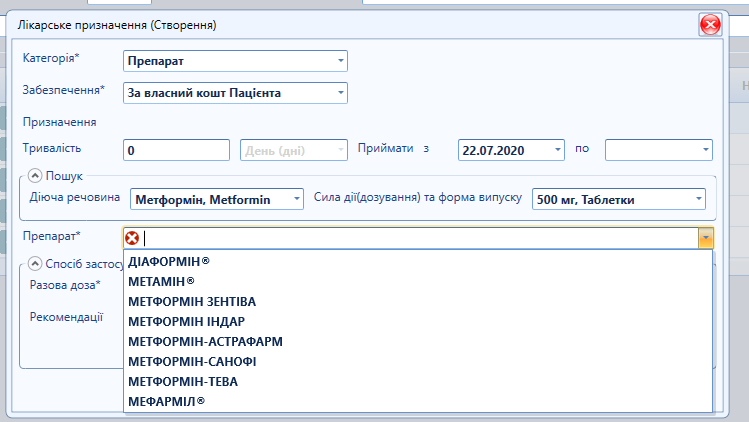Choose МЕТФОРМІН ЗЕНТІВА option
Viewport: 749px width, 422px height.
click(418, 302)
